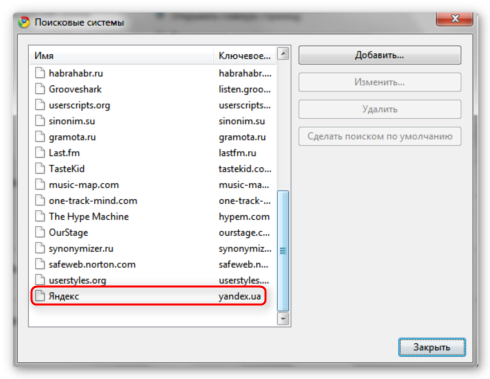Select the userscripts.org entry name

pyautogui.click(x=79, y=105)
